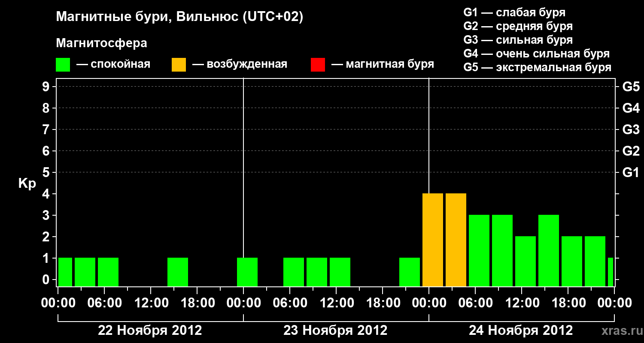The width and height of the screenshot is (644, 343).
Task: Click the 'G2 — средняя буря' legend line
Action: [x=518, y=26]
